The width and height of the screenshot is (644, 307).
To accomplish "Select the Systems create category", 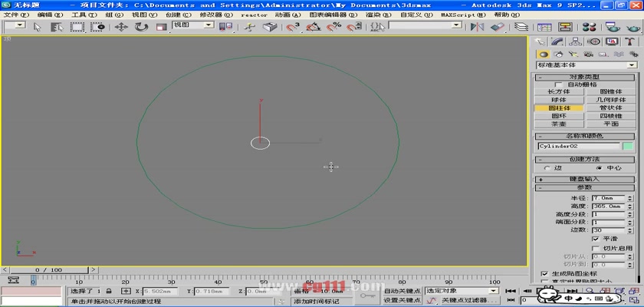I will 633,54.
